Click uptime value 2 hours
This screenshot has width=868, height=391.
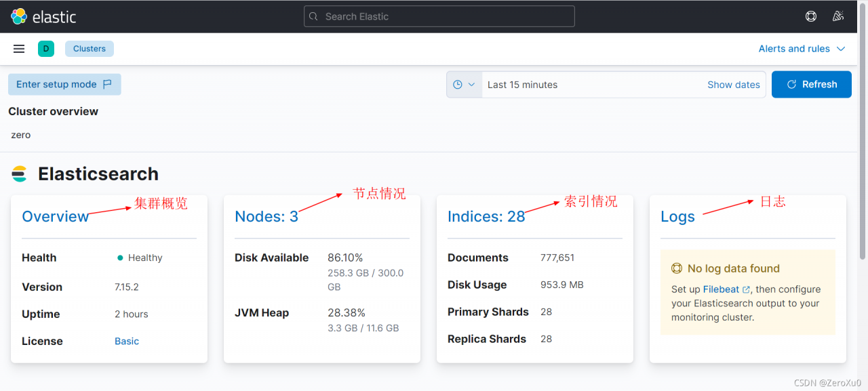(132, 314)
